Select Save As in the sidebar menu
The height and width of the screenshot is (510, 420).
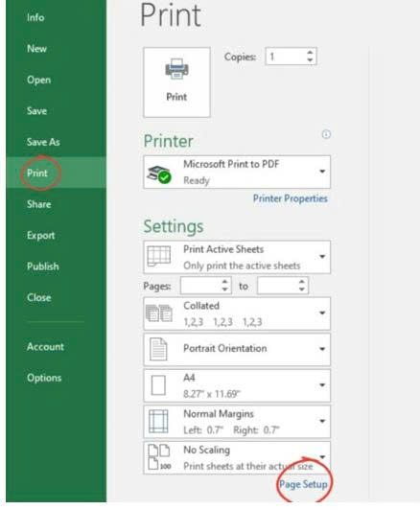pyautogui.click(x=43, y=142)
